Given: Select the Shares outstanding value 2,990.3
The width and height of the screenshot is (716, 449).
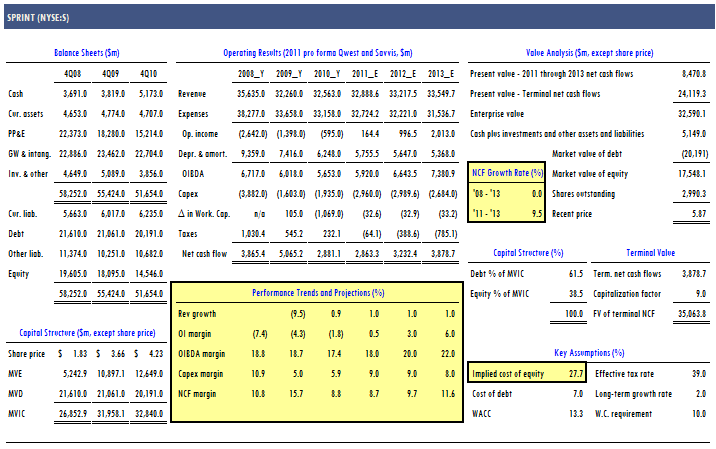Looking at the screenshot, I should (690, 193).
